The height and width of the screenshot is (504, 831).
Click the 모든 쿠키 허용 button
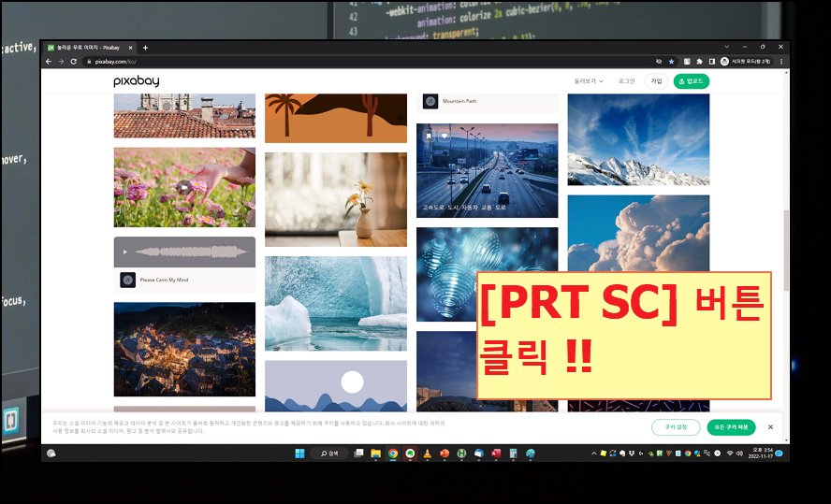731,427
